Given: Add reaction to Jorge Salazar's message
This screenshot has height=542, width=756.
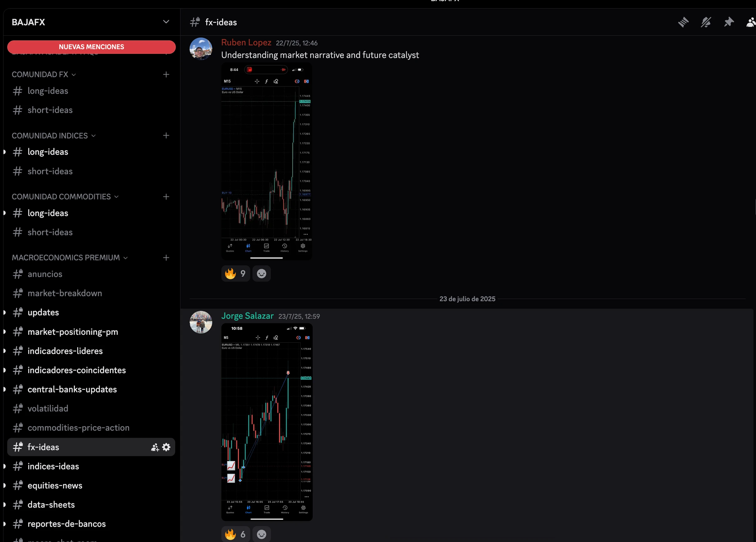Looking at the screenshot, I should [x=261, y=534].
